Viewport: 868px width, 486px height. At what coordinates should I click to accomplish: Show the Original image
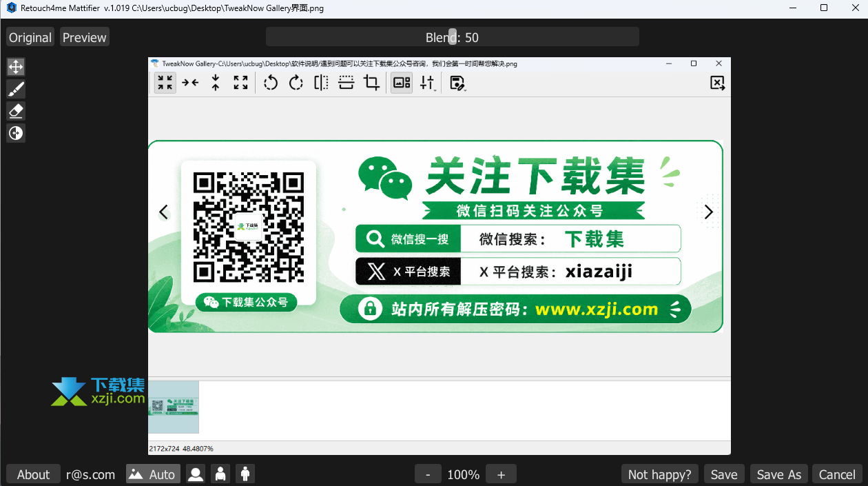(30, 37)
